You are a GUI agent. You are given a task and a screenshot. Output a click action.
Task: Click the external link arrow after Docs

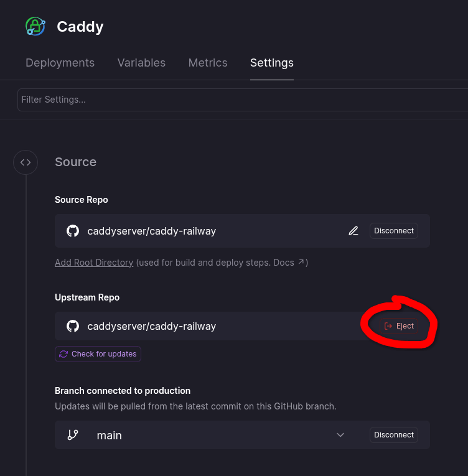tap(301, 263)
